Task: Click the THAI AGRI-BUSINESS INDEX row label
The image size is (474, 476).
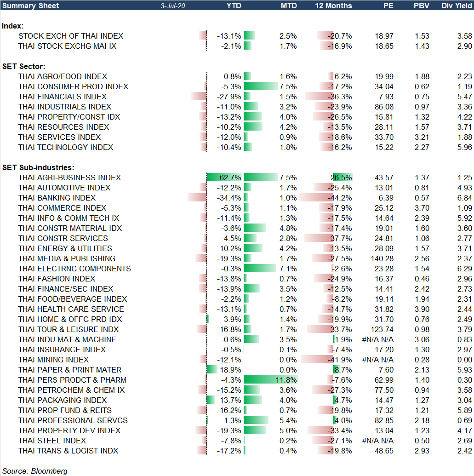Action: [x=69, y=178]
